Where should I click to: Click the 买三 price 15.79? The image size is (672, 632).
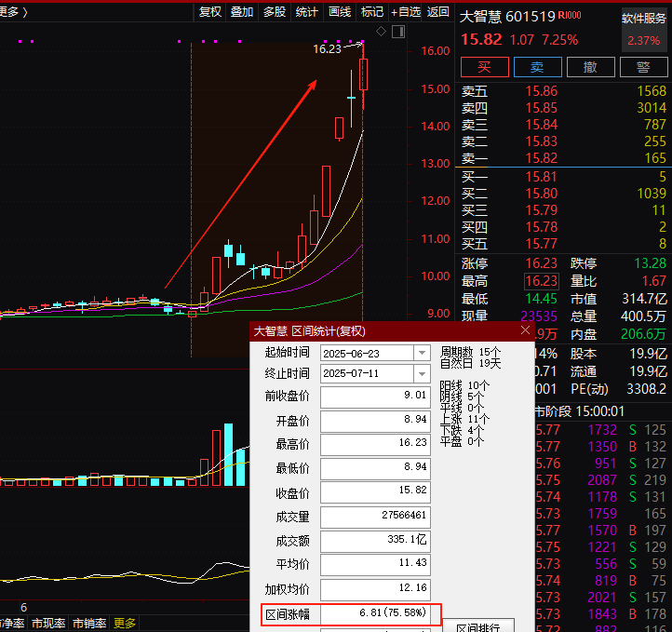(x=542, y=210)
